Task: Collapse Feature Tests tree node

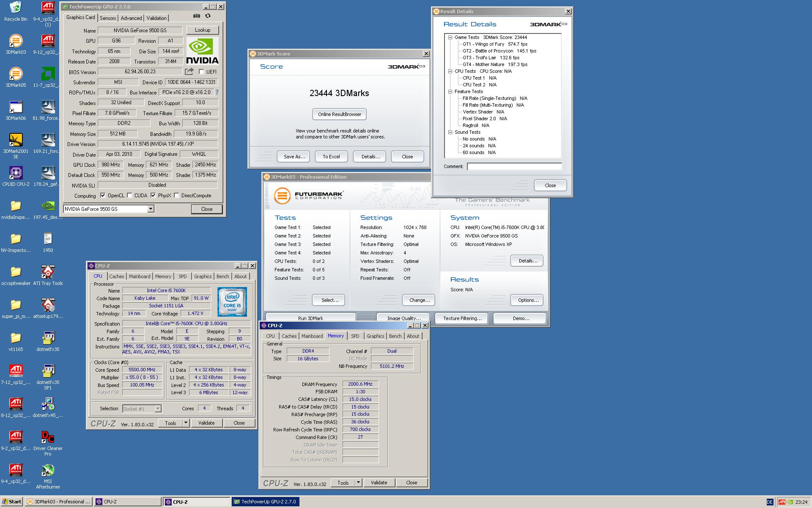Action: (450, 91)
